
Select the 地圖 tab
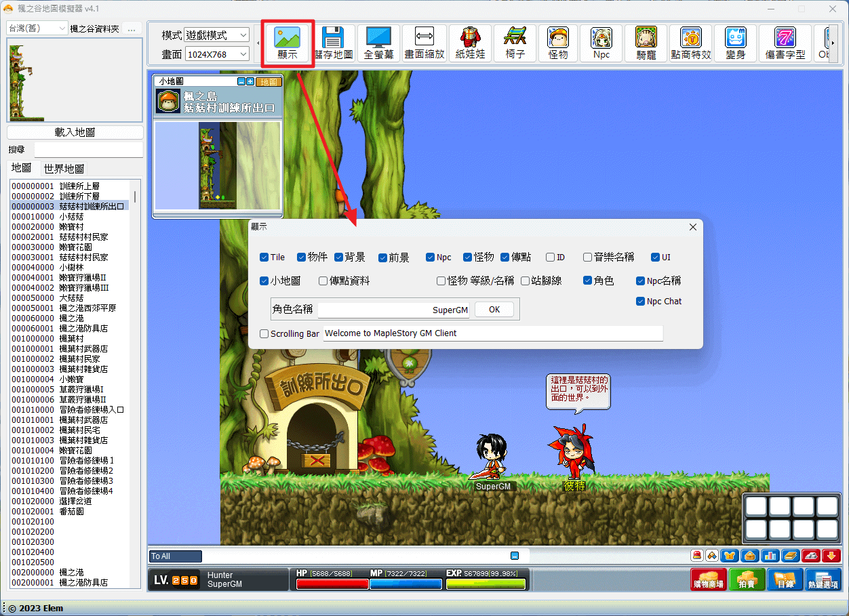(x=22, y=168)
